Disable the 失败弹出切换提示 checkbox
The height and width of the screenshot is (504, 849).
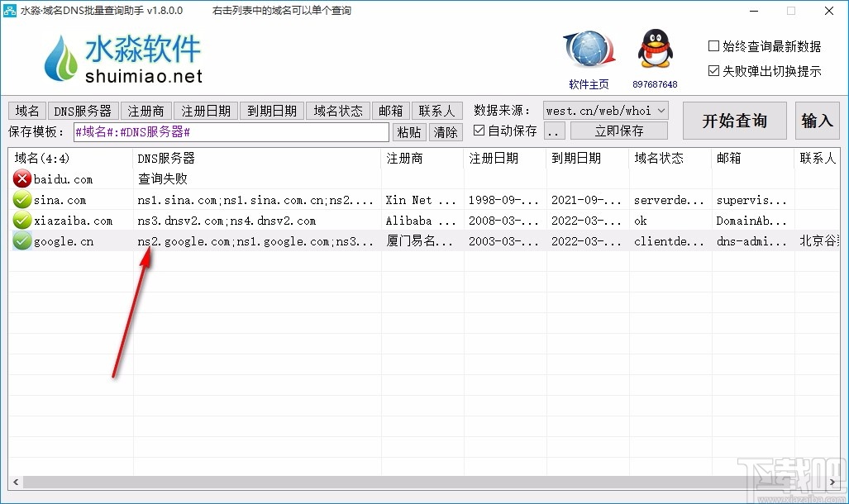pos(713,69)
